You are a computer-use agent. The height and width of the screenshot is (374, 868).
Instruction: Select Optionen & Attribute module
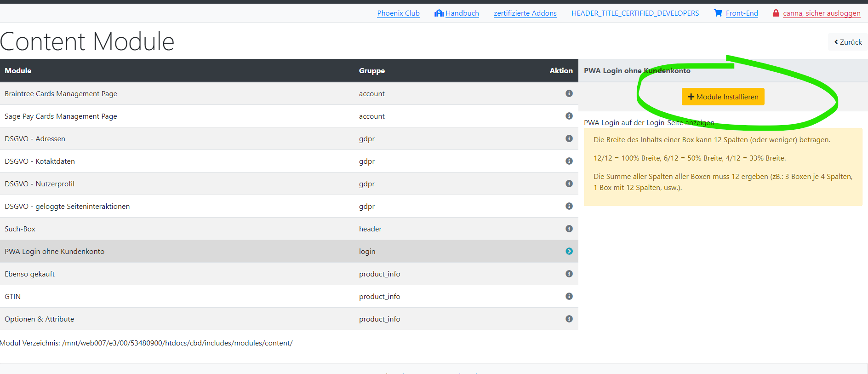[289, 319]
